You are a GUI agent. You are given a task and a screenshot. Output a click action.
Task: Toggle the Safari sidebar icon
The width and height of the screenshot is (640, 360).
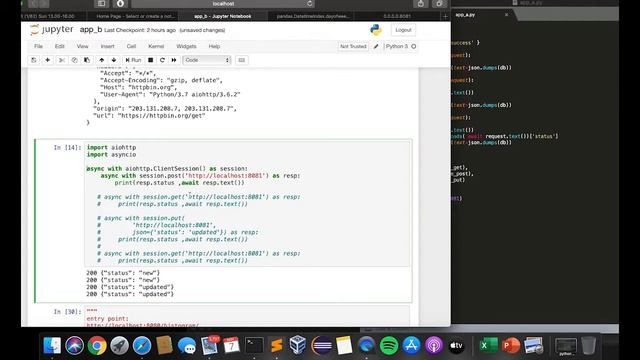[x=101, y=4]
